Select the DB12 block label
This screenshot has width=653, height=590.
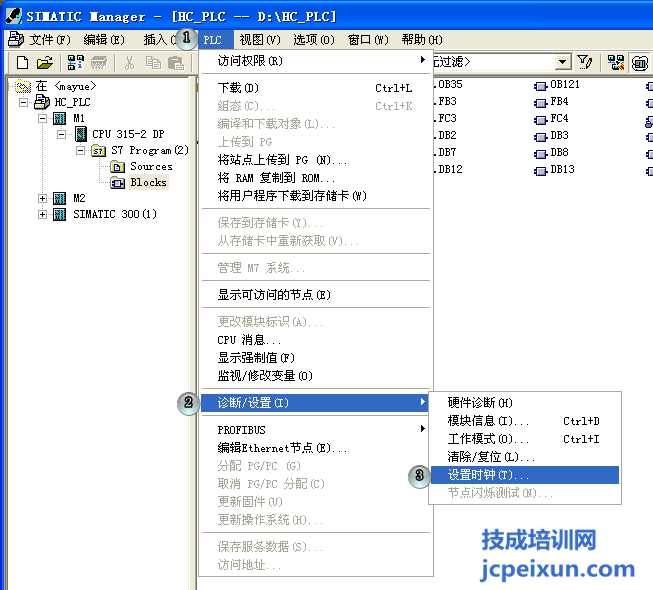450,169
